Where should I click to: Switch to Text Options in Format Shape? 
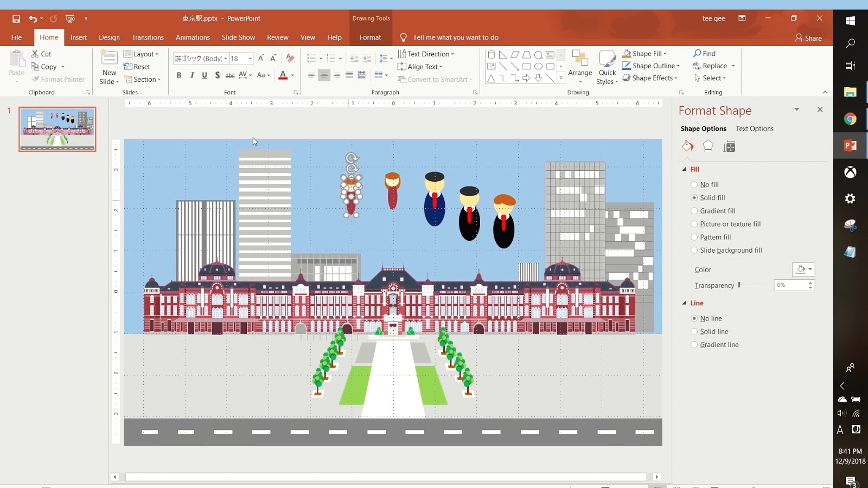click(x=754, y=129)
